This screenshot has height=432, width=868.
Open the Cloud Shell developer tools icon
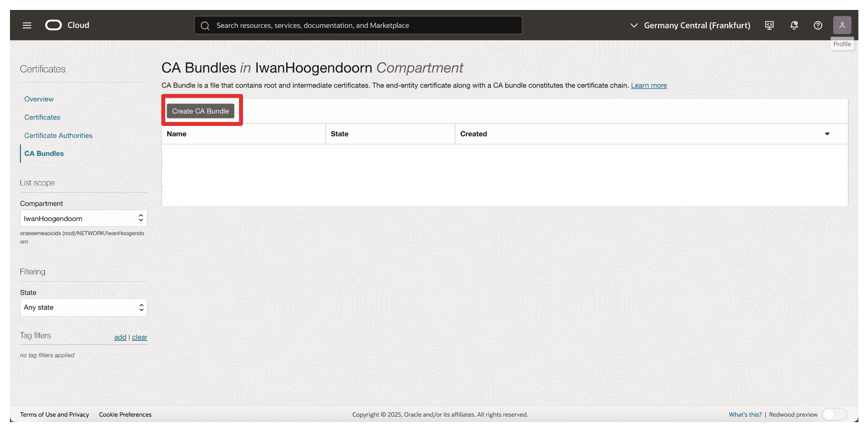(770, 25)
